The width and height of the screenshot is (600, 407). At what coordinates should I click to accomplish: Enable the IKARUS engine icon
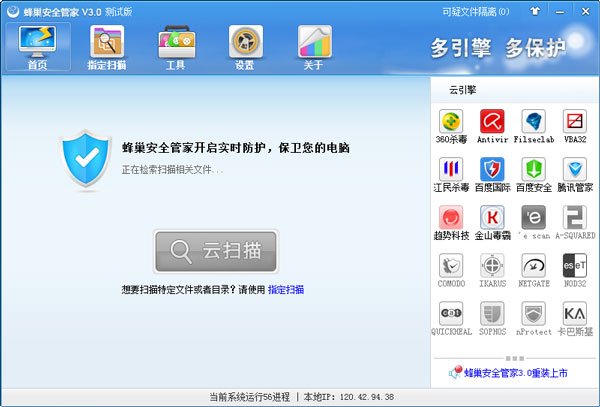coord(492,265)
